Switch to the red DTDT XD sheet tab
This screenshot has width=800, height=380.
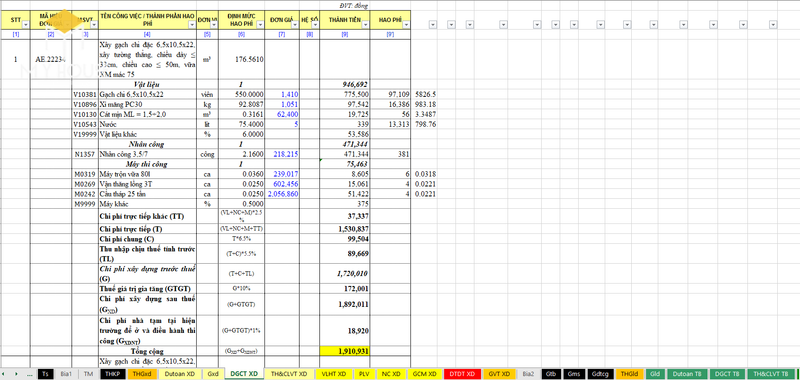tap(462, 374)
